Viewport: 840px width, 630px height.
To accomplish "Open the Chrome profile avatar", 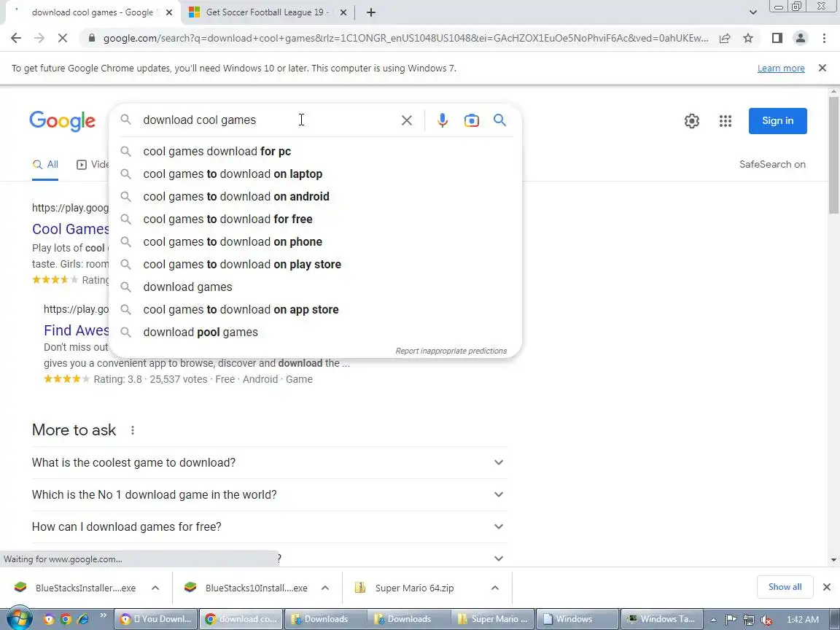I will (x=801, y=38).
